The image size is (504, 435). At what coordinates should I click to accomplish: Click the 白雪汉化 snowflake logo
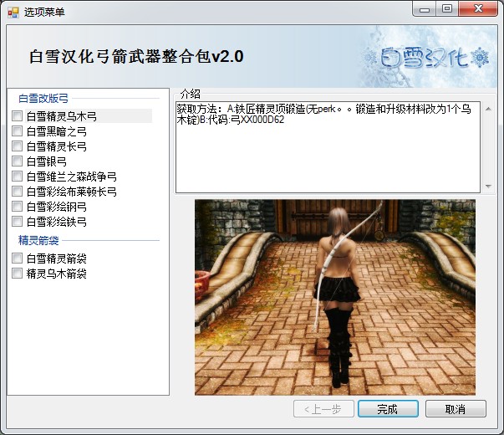coord(426,58)
